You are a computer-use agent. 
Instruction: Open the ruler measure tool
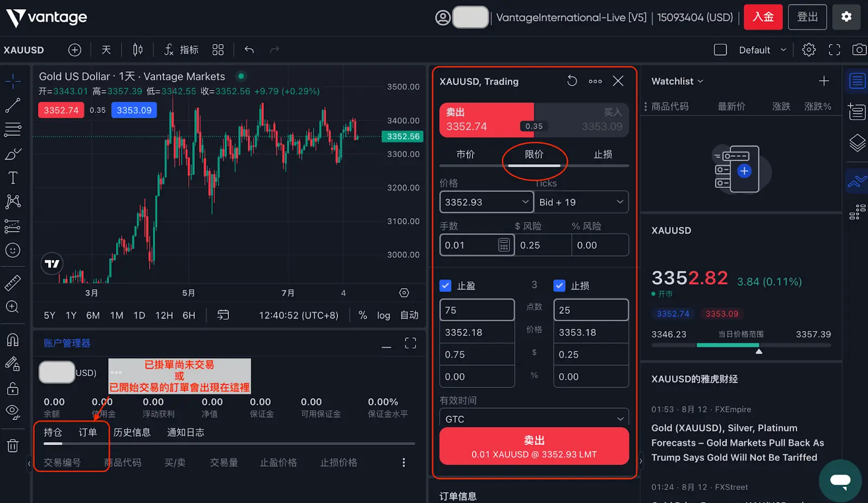coord(12,282)
